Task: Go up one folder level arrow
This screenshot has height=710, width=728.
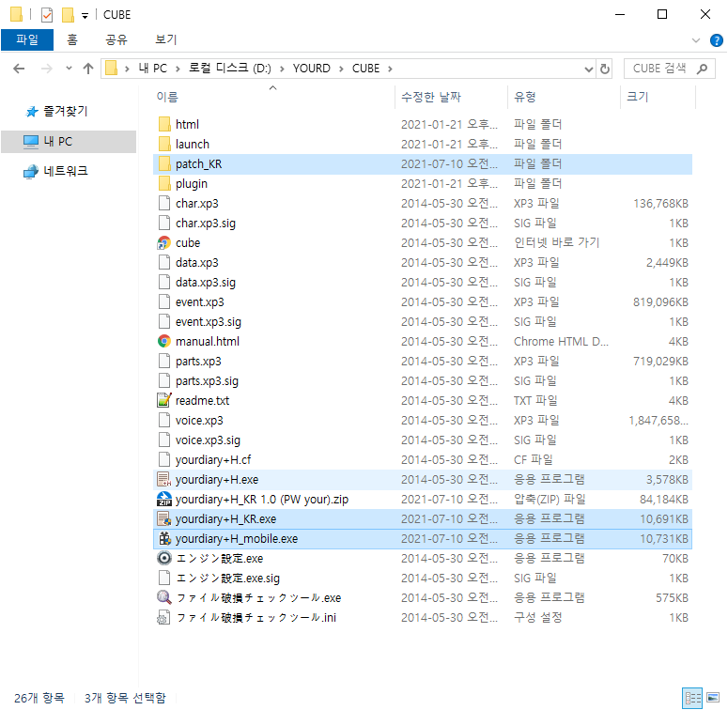Action: click(x=88, y=69)
